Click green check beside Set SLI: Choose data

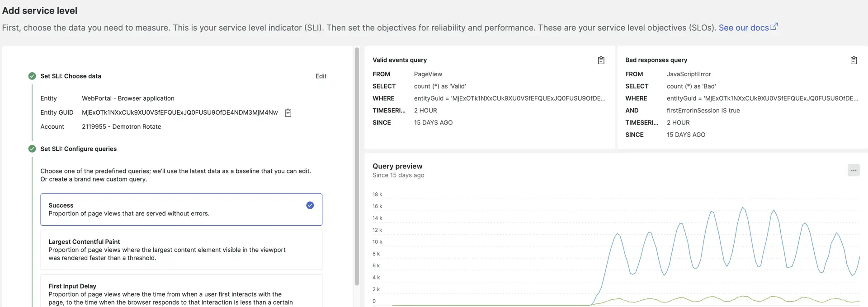point(32,76)
